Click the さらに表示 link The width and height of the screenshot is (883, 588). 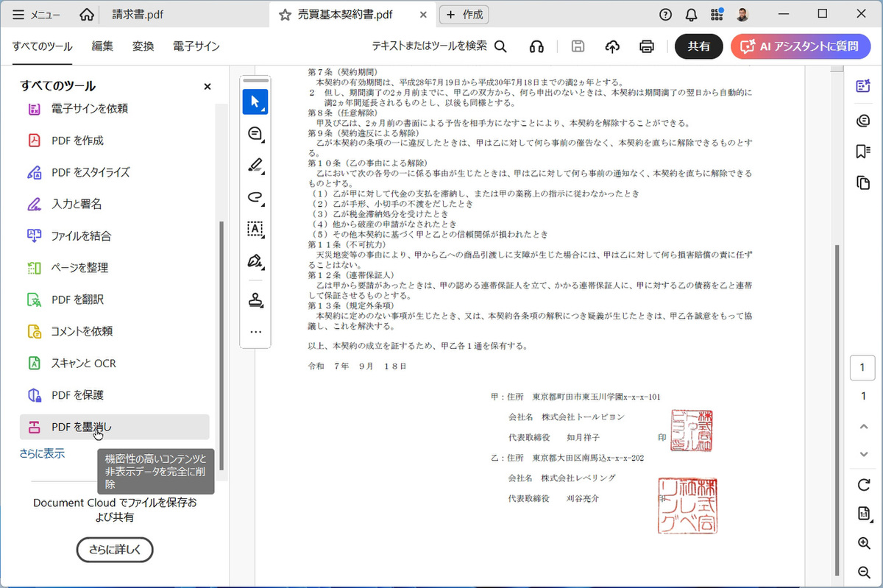(x=42, y=453)
